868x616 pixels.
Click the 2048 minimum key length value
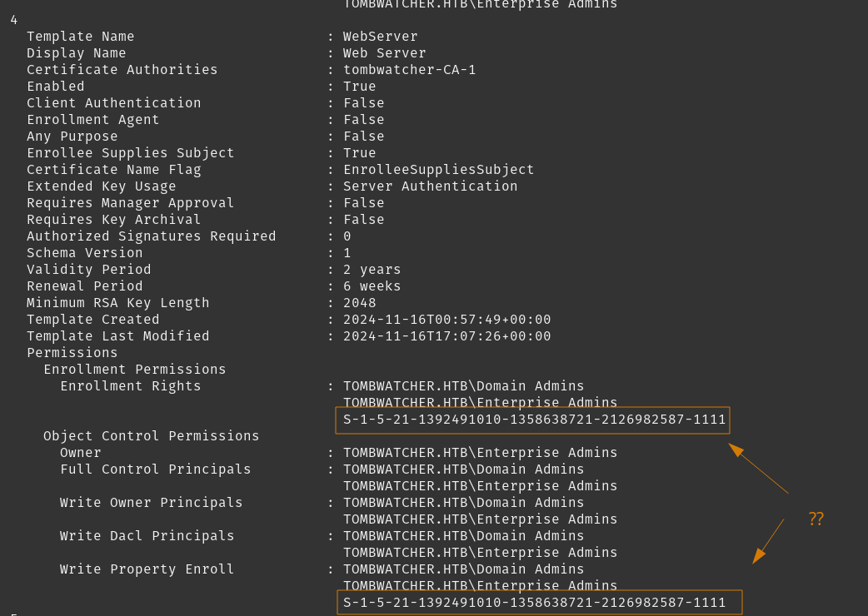[360, 303]
